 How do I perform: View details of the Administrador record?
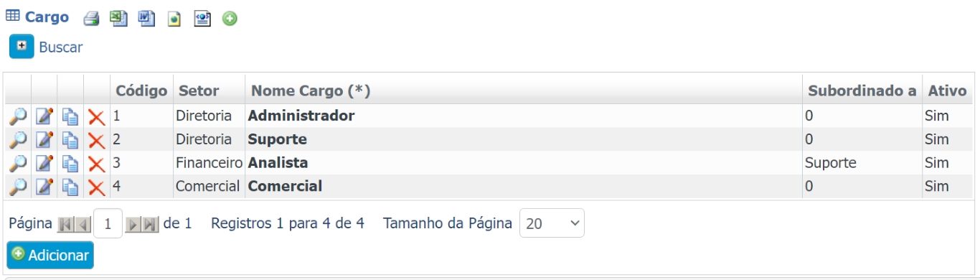pyautogui.click(x=18, y=116)
